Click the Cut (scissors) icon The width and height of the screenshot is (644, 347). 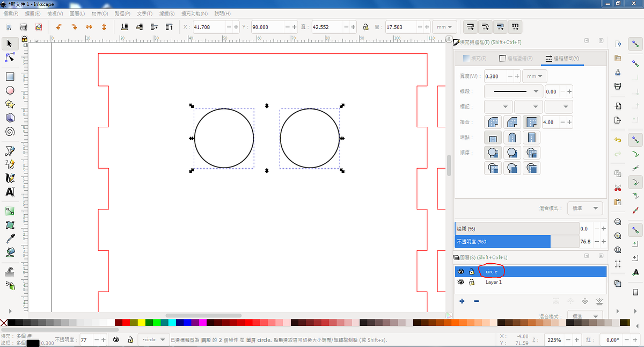[x=618, y=188]
